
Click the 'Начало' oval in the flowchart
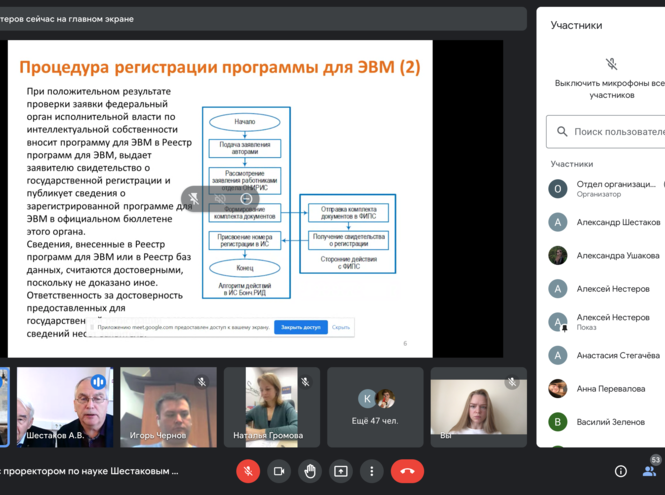point(245,122)
